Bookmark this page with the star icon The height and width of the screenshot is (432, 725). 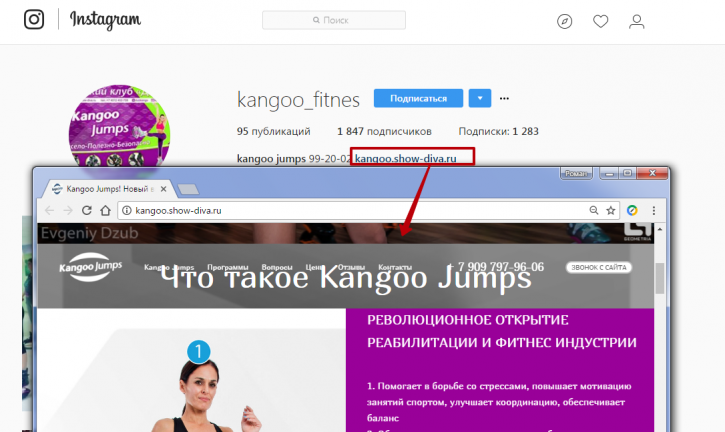[x=611, y=210]
